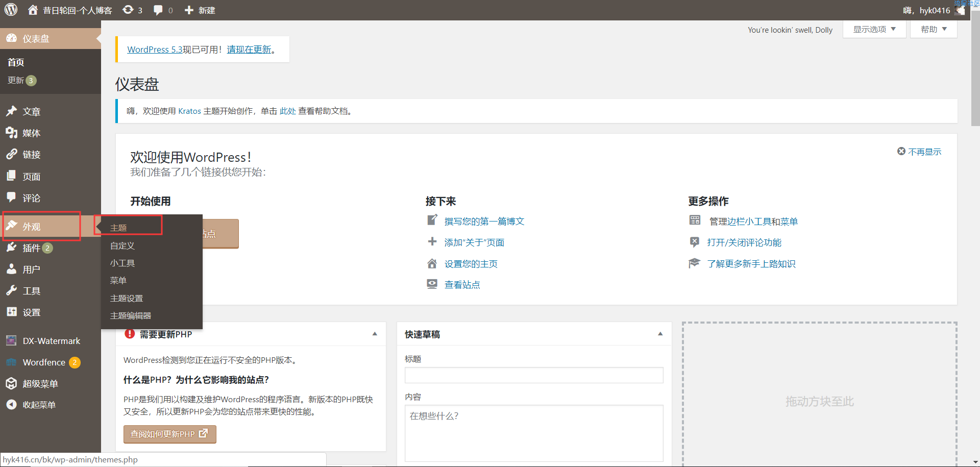The width and height of the screenshot is (980, 467).
Task: Click the house icon beside 设置您的主页
Action: click(432, 263)
